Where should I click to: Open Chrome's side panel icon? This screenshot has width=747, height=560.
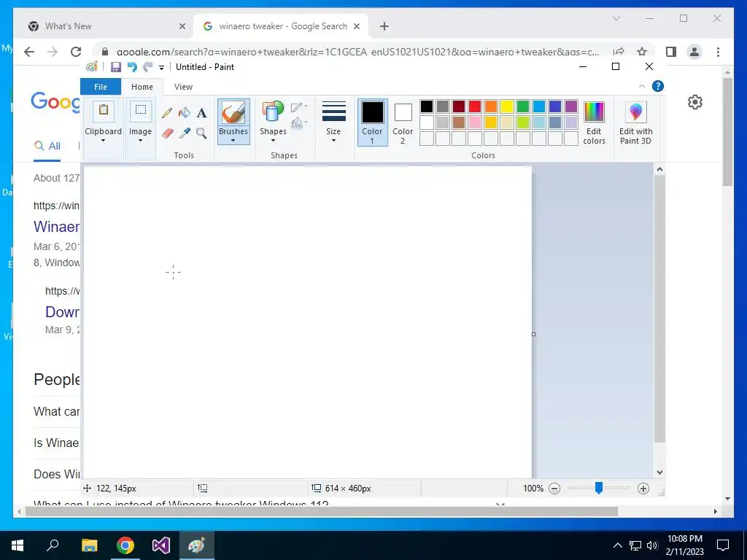671,52
